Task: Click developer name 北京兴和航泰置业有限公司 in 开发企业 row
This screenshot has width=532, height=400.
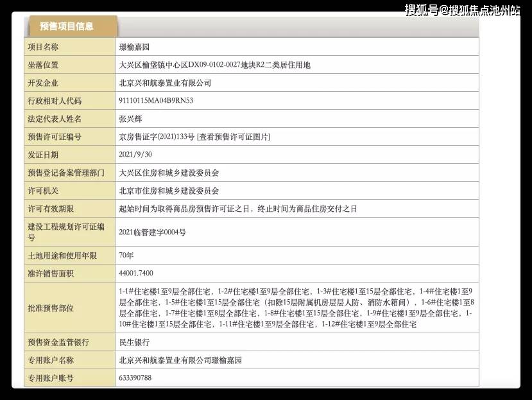Action: point(165,83)
